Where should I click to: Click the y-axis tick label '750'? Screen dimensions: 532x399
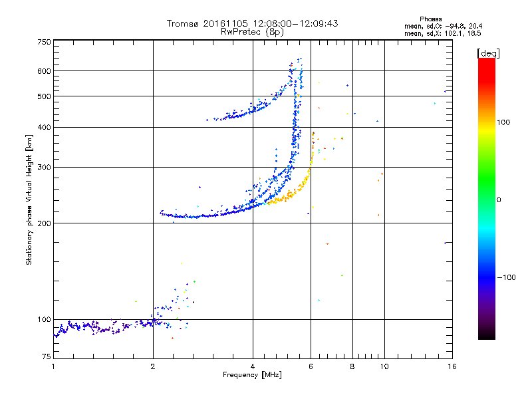click(x=44, y=42)
